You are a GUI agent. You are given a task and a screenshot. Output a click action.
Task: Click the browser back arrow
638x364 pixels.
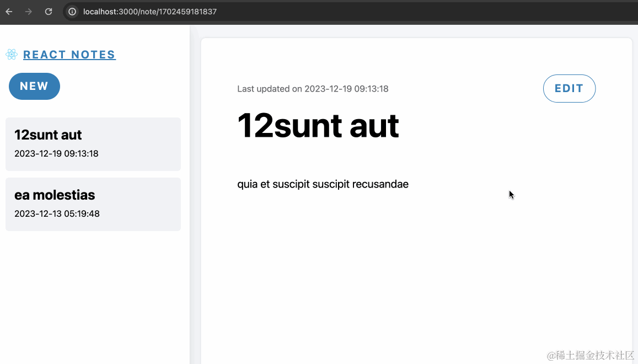(x=8, y=11)
